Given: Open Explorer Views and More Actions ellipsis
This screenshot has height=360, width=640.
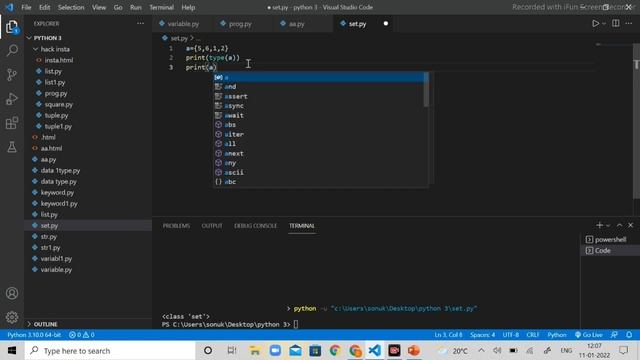Looking at the screenshot, I should click(140, 24).
